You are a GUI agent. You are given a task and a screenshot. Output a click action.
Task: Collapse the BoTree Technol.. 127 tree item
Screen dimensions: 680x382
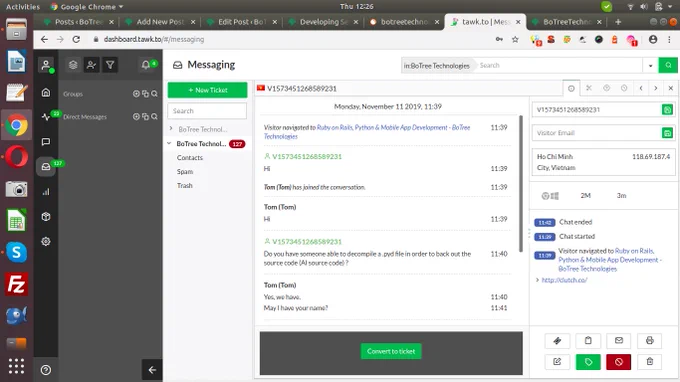coord(170,144)
